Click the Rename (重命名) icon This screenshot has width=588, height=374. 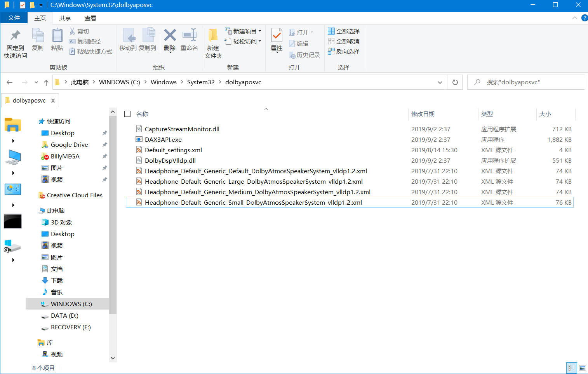(190, 35)
